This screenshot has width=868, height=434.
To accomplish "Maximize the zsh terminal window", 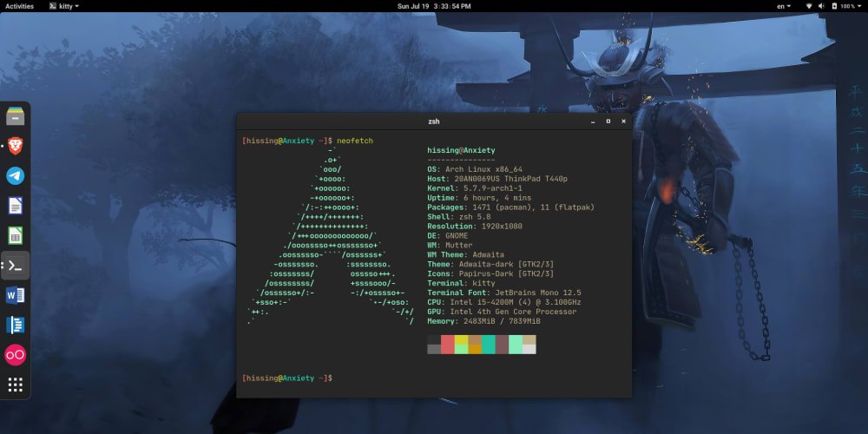I will tap(608, 122).
